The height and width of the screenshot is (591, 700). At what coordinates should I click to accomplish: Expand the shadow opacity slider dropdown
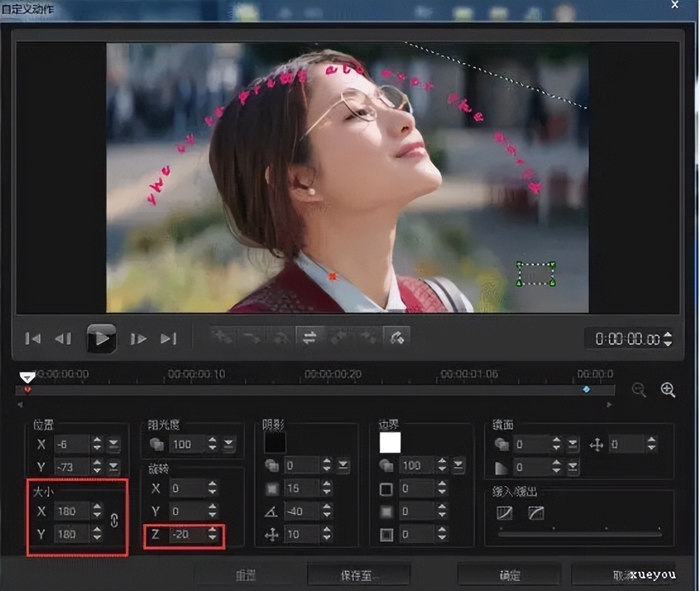[343, 466]
